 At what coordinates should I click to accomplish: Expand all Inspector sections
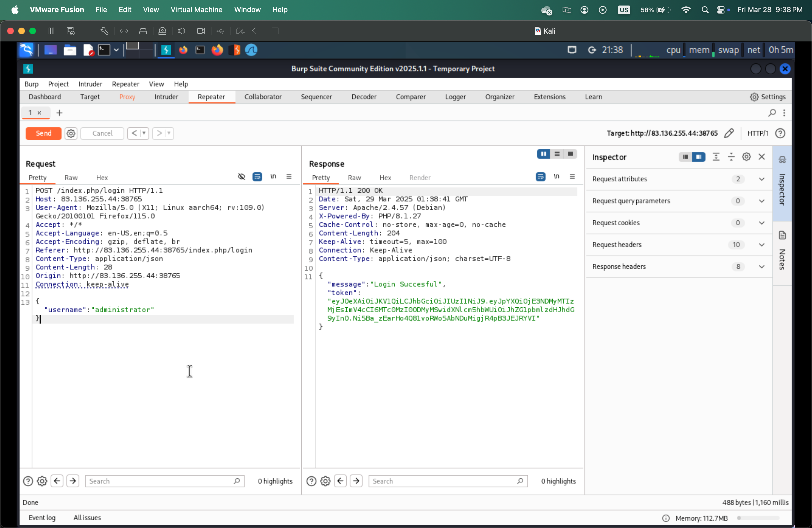click(x=716, y=157)
